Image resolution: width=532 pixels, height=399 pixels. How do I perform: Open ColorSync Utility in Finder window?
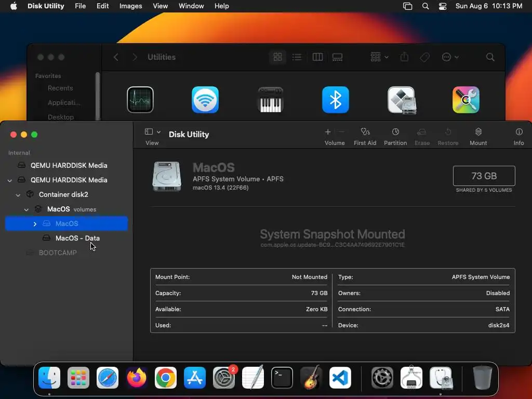466,99
